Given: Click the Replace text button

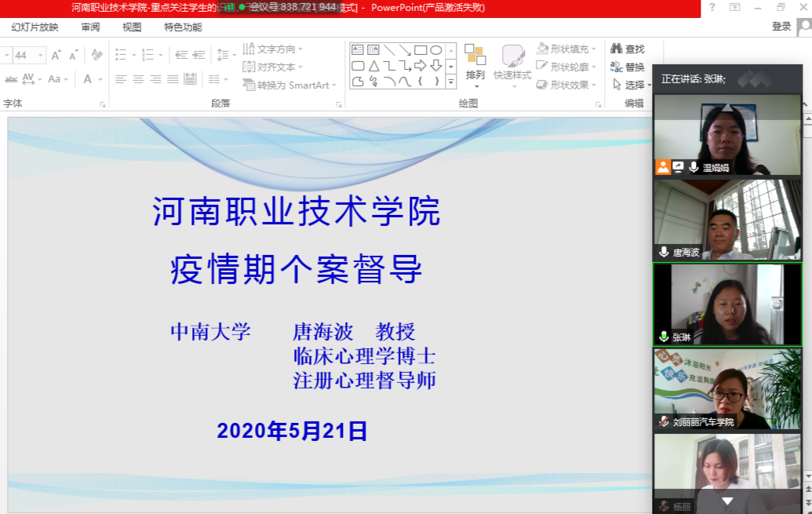Looking at the screenshot, I should [x=628, y=67].
